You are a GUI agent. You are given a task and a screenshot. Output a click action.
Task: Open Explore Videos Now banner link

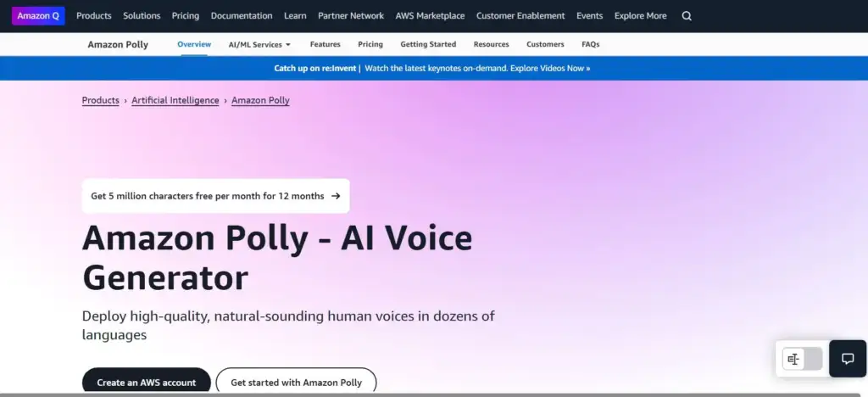tap(550, 69)
